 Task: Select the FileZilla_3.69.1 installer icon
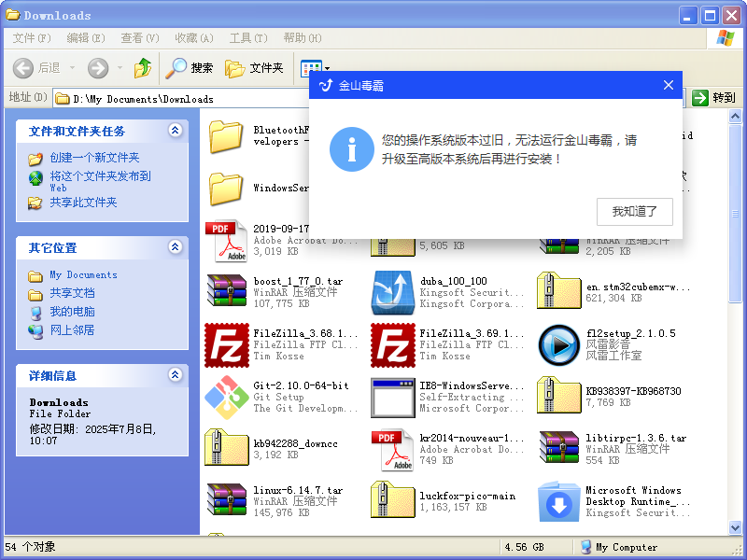[x=393, y=345]
